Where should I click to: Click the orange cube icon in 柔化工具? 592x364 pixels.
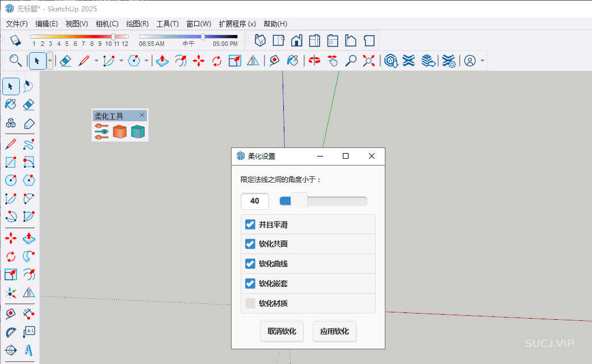pos(119,132)
